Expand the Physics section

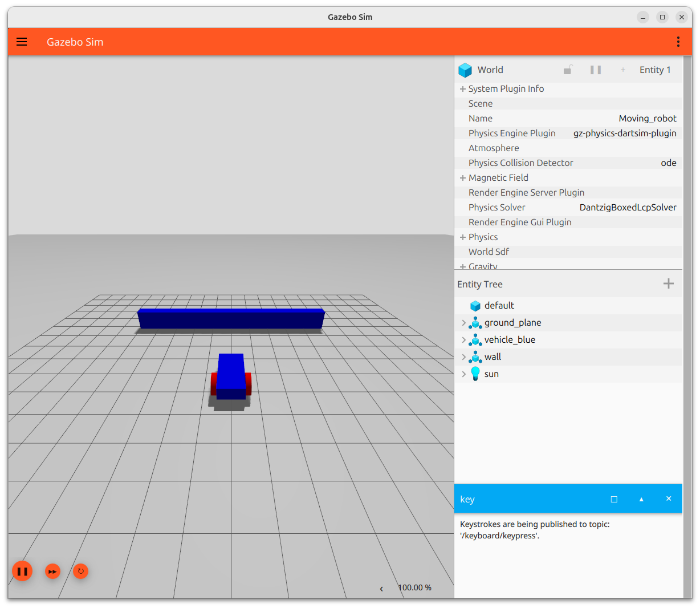(x=463, y=237)
